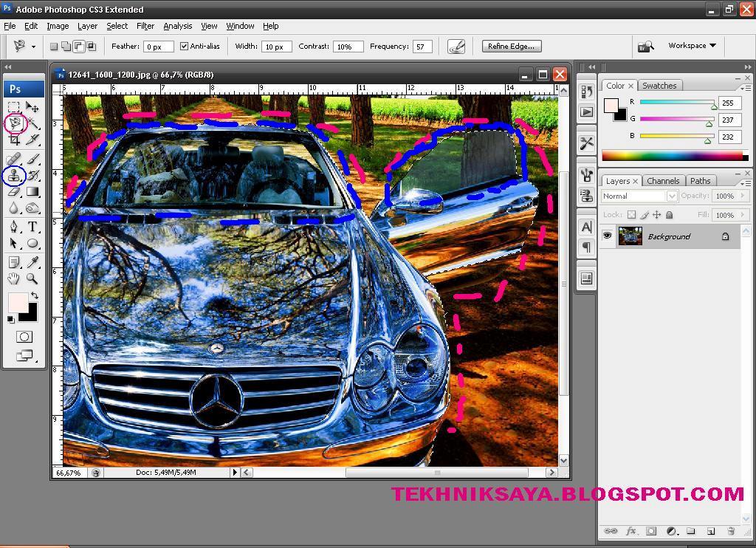The image size is (756, 548).
Task: Open the Filter menu
Action: (x=145, y=26)
